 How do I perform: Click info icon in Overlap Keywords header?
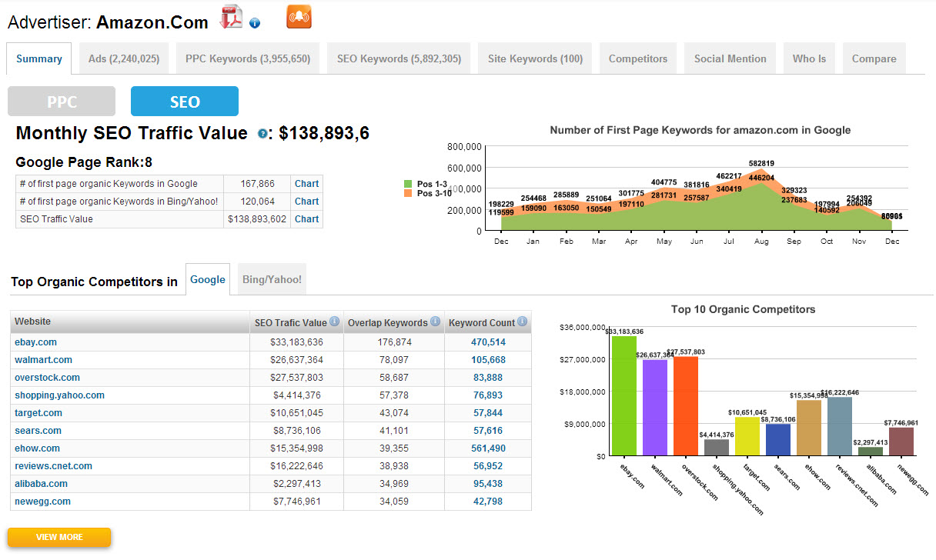(435, 322)
